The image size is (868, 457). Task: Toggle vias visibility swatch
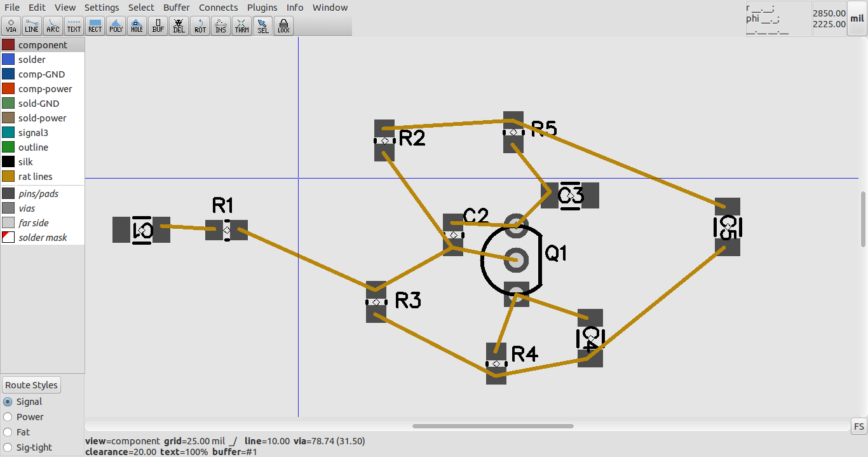pyautogui.click(x=8, y=208)
